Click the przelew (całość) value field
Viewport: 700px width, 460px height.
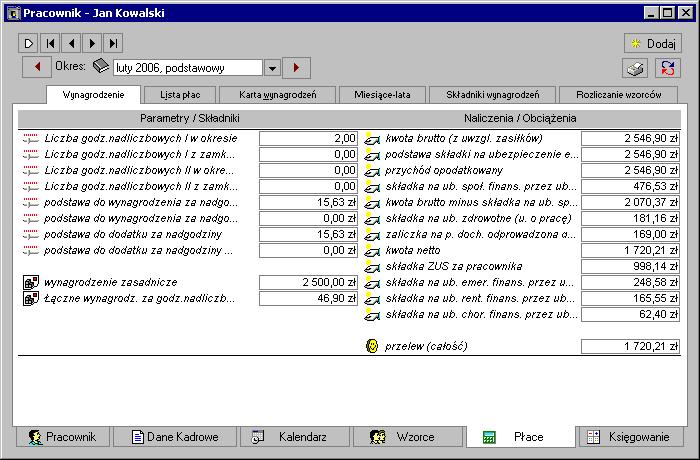click(630, 346)
